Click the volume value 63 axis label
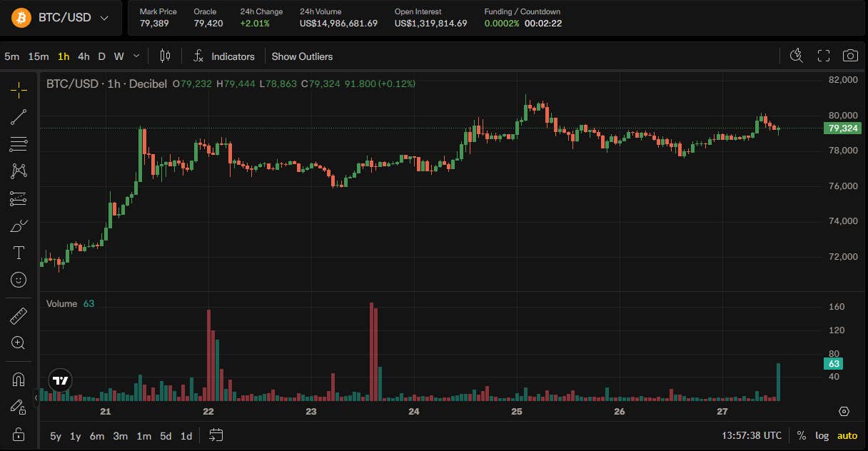This screenshot has width=868, height=451. [x=834, y=364]
